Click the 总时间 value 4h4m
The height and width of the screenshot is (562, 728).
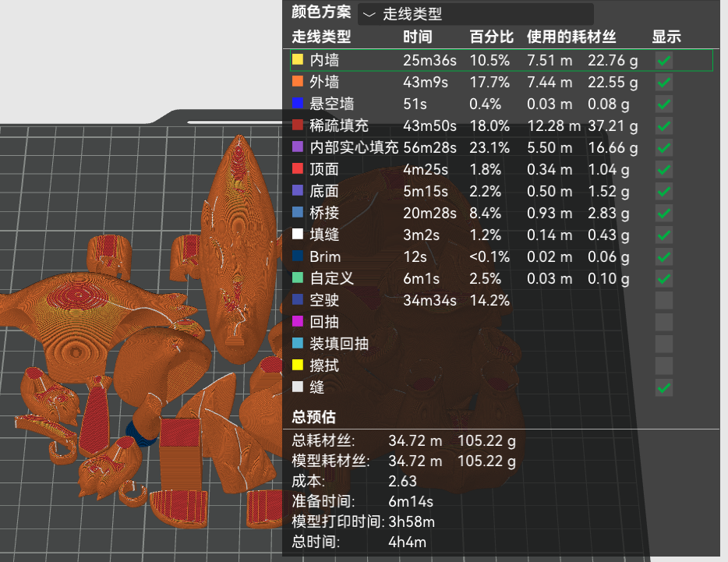[407, 543]
